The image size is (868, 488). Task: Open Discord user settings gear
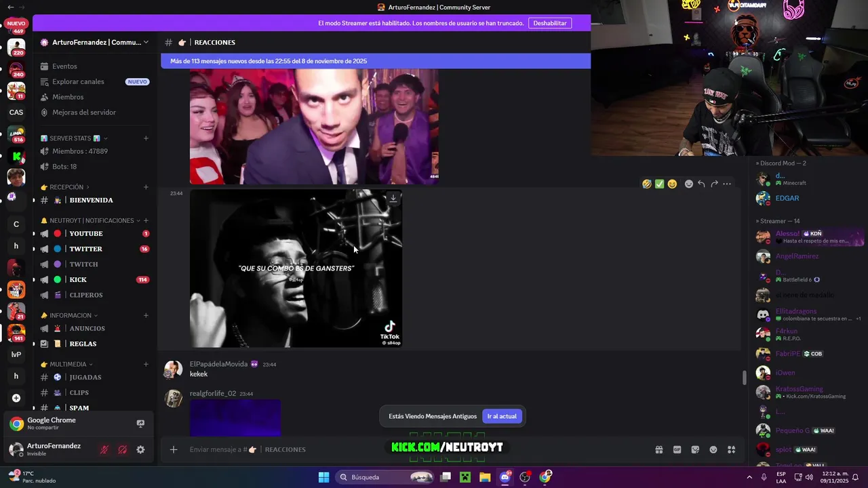[140, 449]
